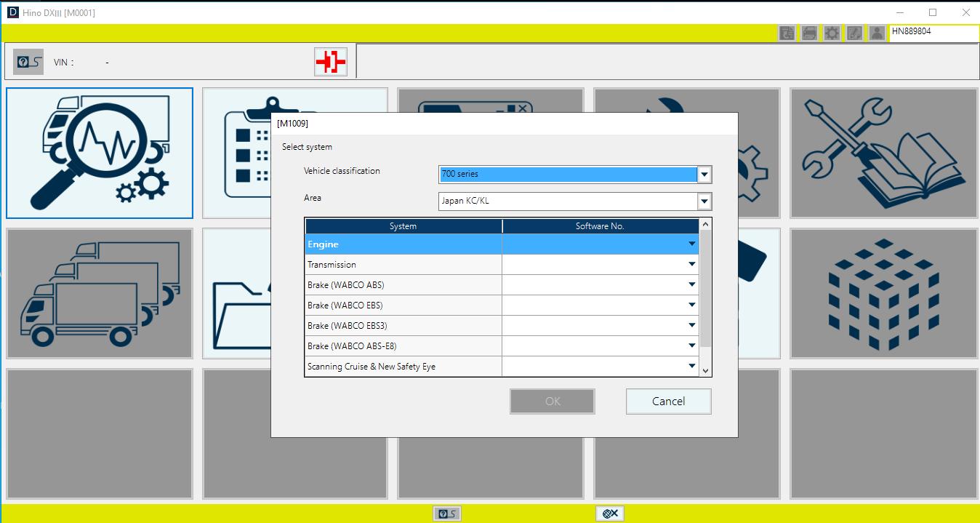980x523 pixels.
Task: Expand Software No. dropdown for Brake (WABCO EBS3)
Action: [x=692, y=326]
